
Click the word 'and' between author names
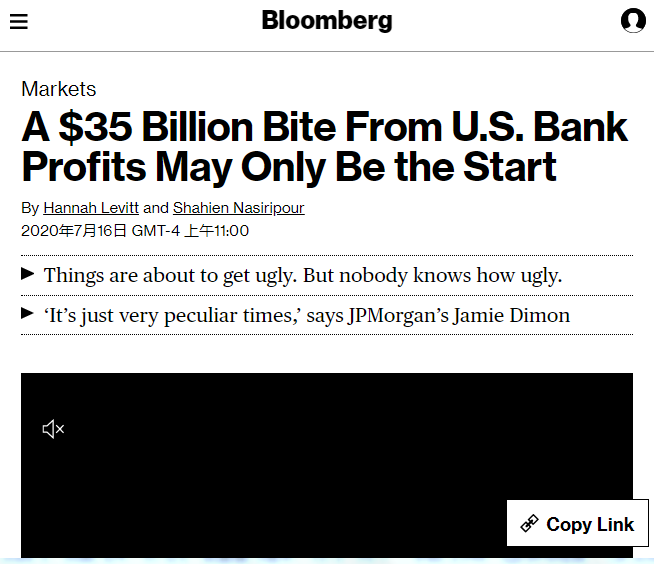156,208
